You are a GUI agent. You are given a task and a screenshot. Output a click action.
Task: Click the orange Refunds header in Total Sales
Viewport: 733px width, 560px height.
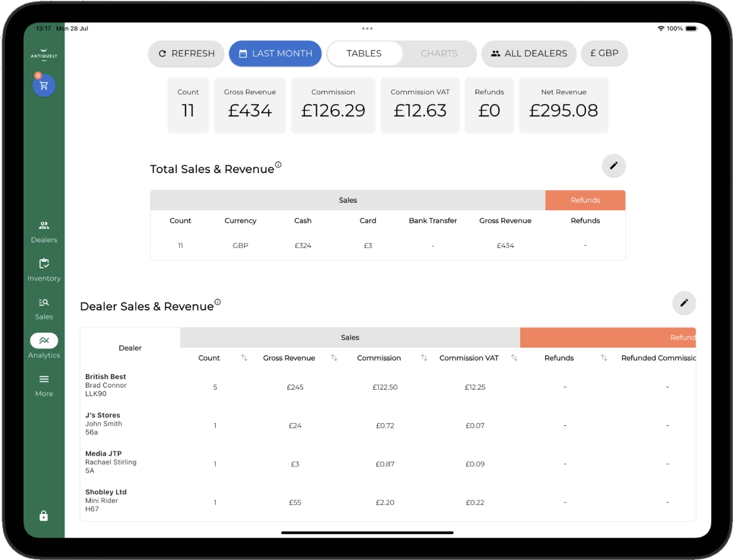(x=585, y=200)
